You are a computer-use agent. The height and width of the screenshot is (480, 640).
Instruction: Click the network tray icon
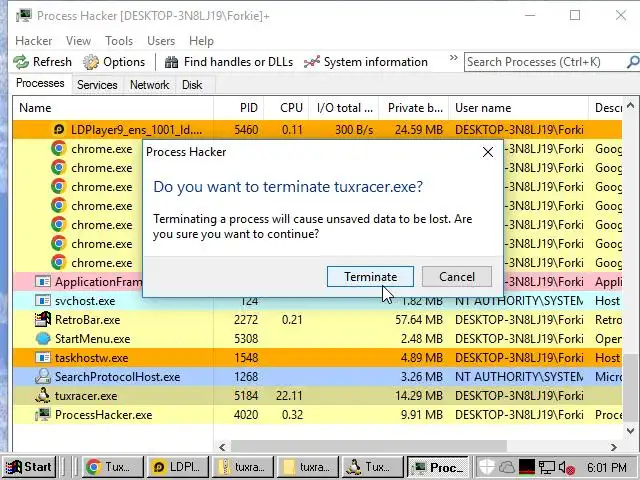coord(547,467)
